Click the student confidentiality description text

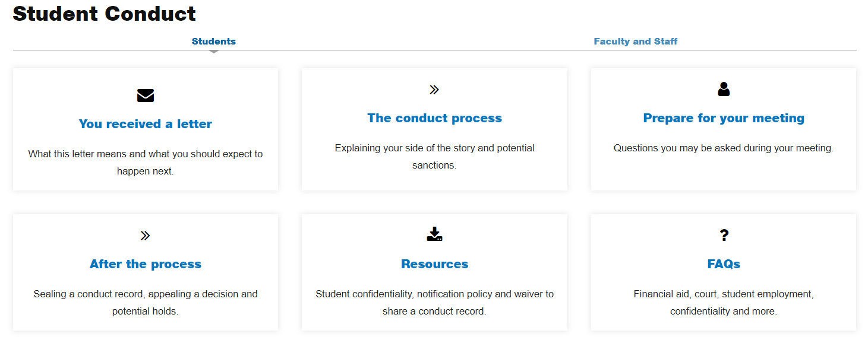pos(434,302)
